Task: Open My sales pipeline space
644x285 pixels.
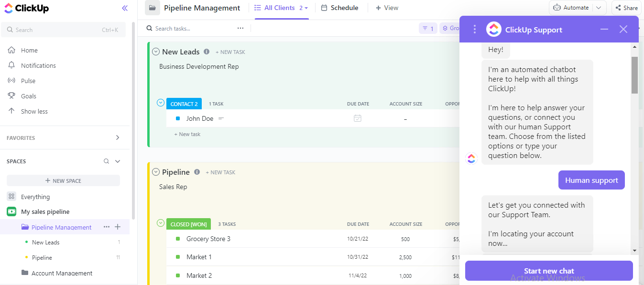Action: pos(45,211)
